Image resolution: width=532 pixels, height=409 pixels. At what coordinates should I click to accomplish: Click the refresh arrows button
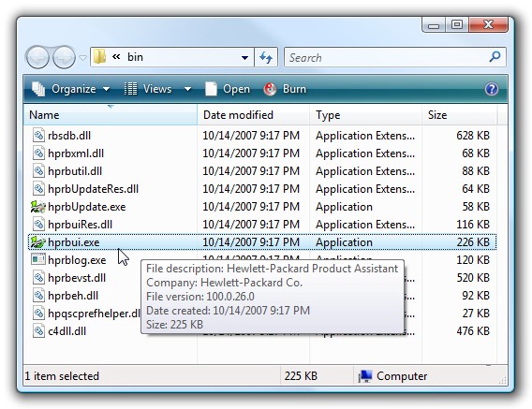[x=266, y=57]
